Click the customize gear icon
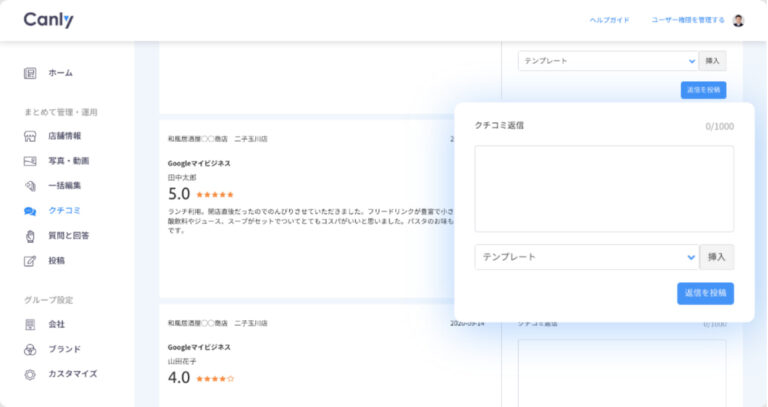This screenshot has height=407, width=768. click(x=30, y=374)
